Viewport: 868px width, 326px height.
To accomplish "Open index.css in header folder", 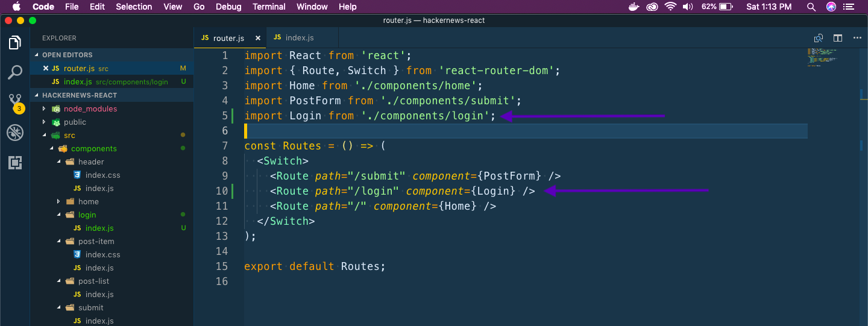I will click(112, 175).
